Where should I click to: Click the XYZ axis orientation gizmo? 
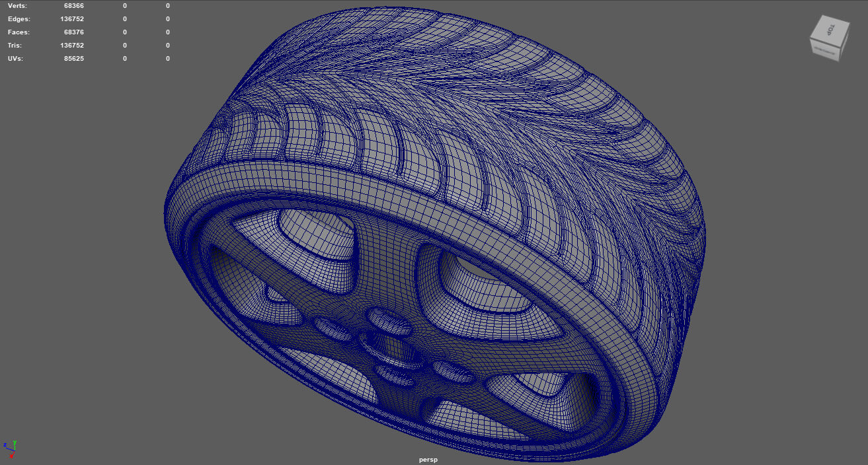[9, 449]
